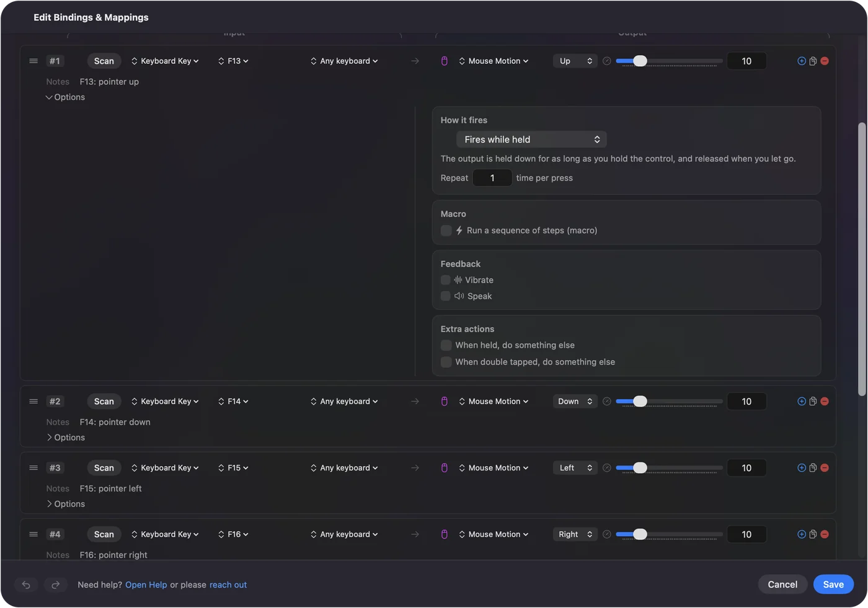
Task: Add a binding using the plus icon on row #2
Action: click(x=802, y=401)
